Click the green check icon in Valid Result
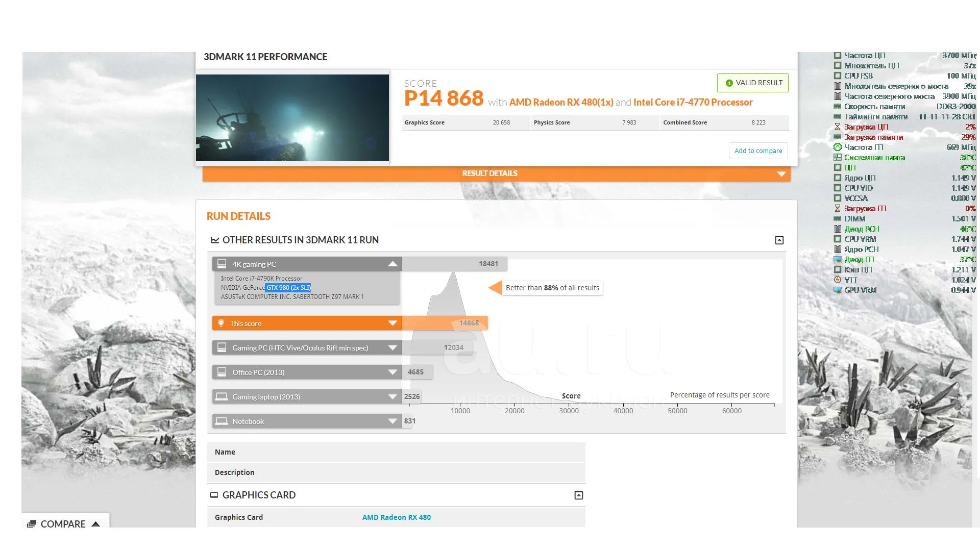 tap(729, 83)
